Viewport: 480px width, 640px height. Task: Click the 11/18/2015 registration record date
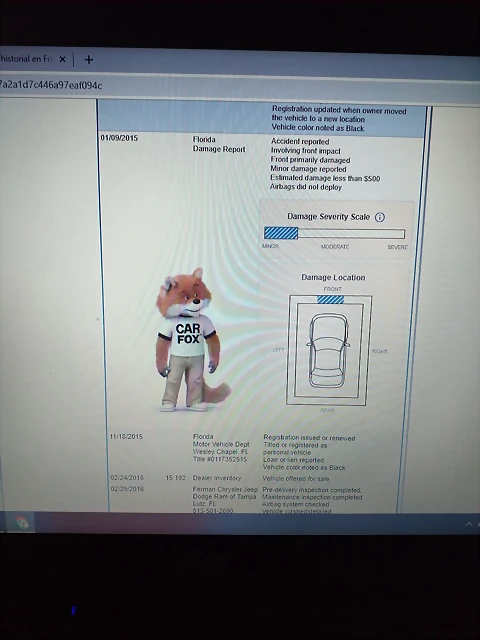126,436
